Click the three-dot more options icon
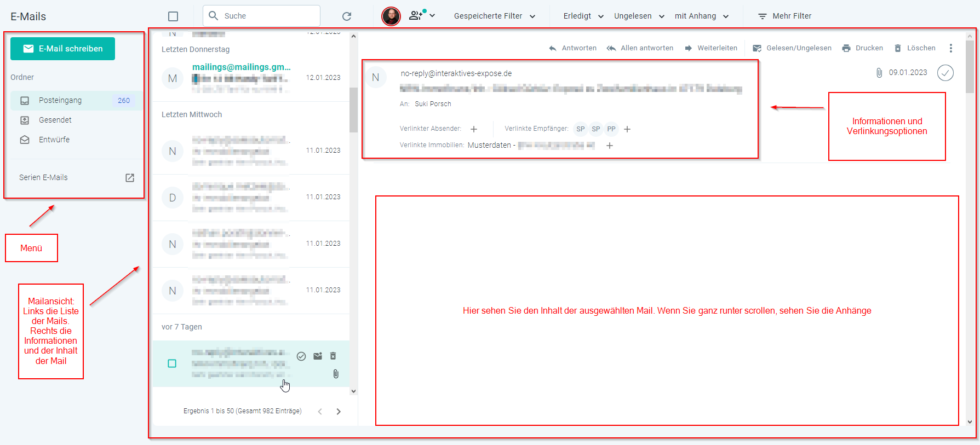The image size is (980, 445). pyautogui.click(x=951, y=48)
